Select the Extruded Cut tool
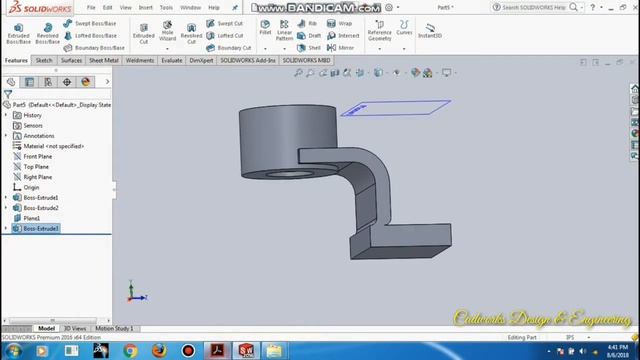The image size is (640, 360). [x=144, y=33]
